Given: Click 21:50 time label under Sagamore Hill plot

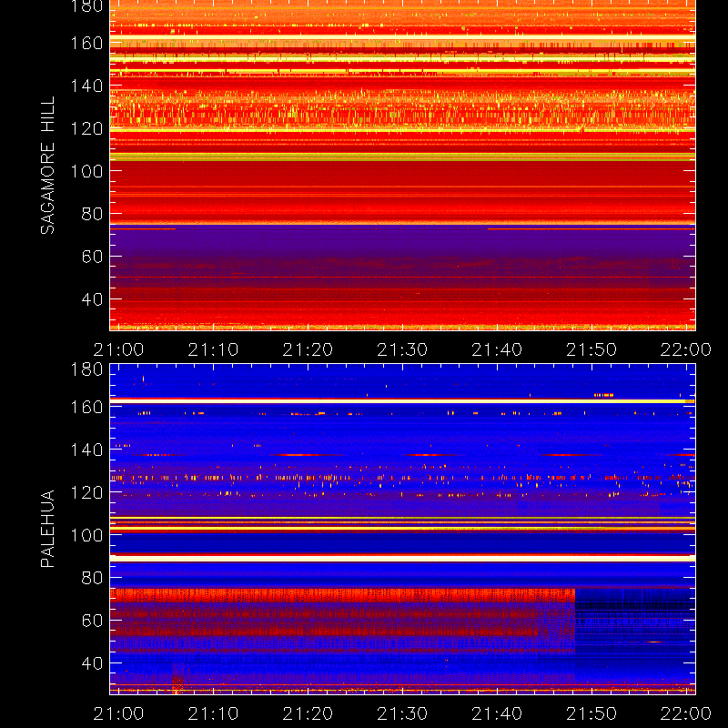Looking at the screenshot, I should [591, 349].
